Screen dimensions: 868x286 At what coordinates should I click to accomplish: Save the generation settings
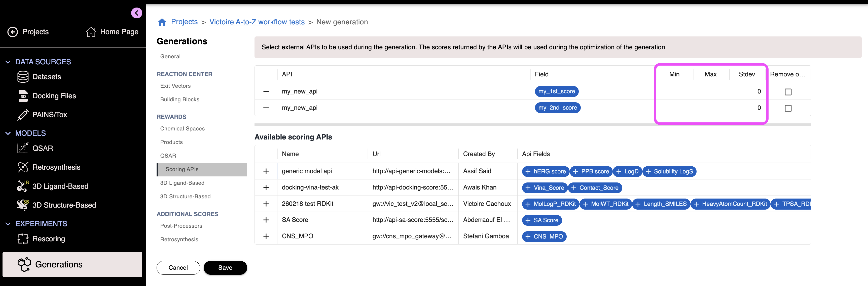pos(225,268)
